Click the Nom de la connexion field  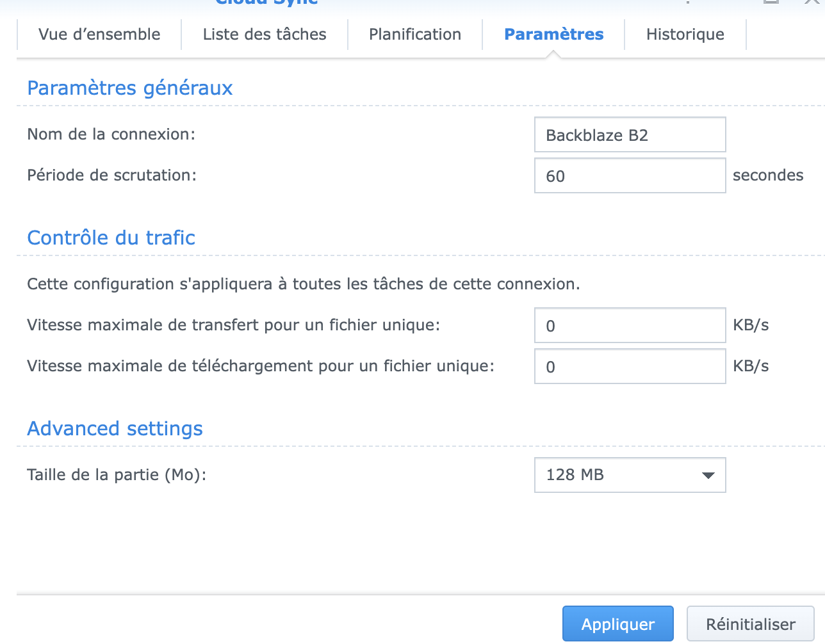630,135
